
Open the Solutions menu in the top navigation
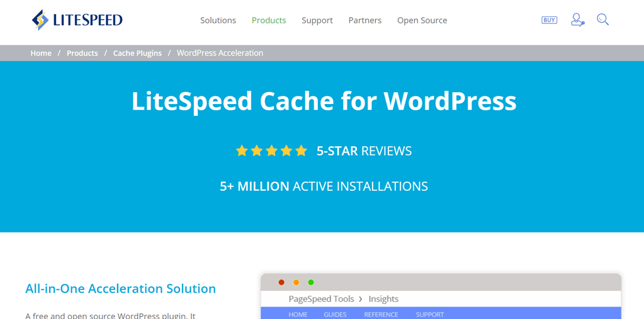point(218,20)
